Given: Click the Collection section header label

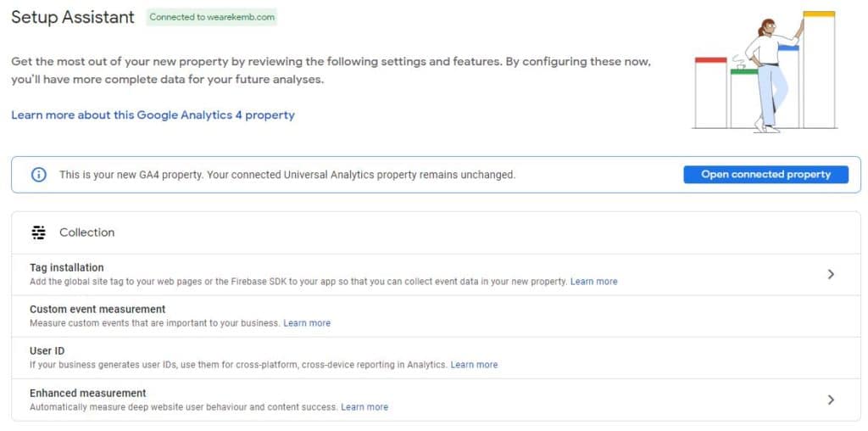Looking at the screenshot, I should click(87, 232).
